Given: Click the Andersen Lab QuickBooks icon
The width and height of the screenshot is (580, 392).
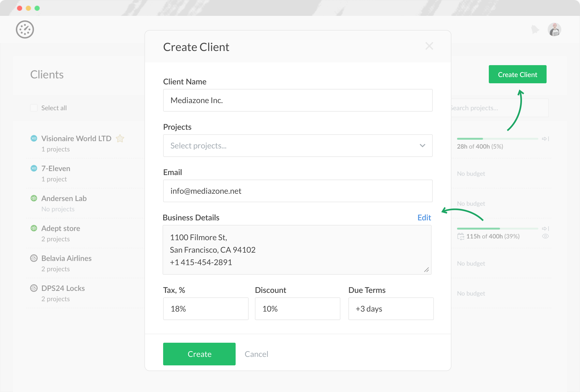Looking at the screenshot, I should [x=34, y=198].
